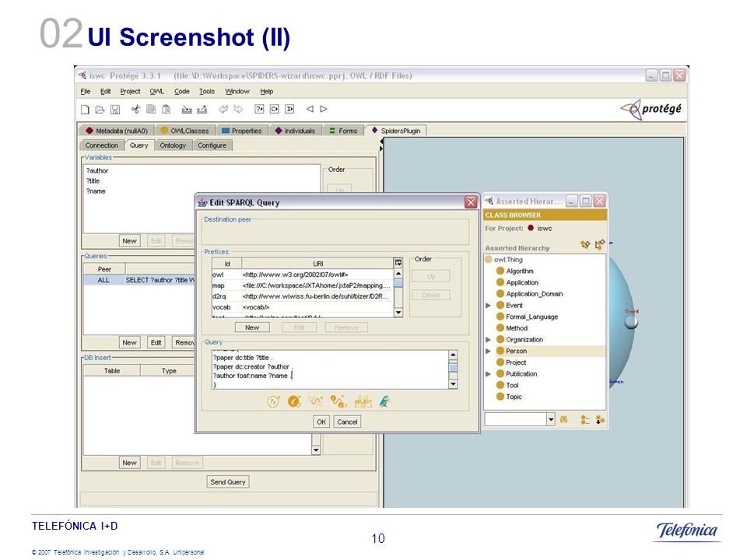The height and width of the screenshot is (560, 747).
Task: Click the blue bird query icon
Action: tap(384, 401)
